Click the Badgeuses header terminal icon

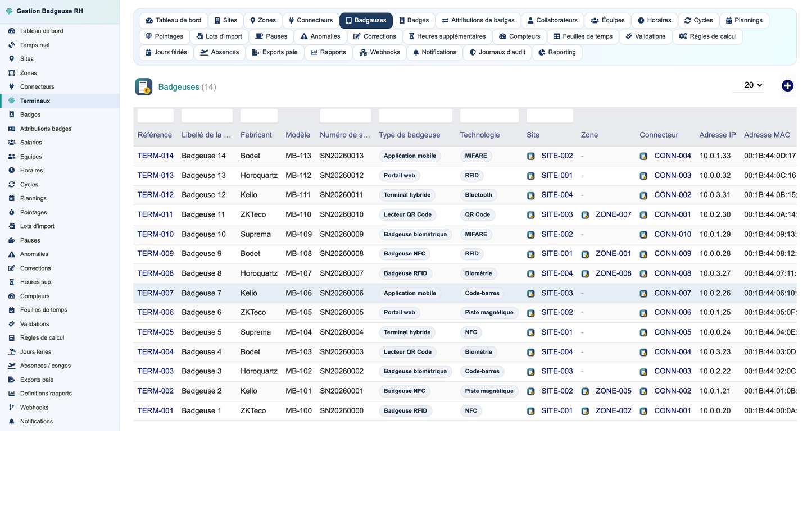coord(144,86)
